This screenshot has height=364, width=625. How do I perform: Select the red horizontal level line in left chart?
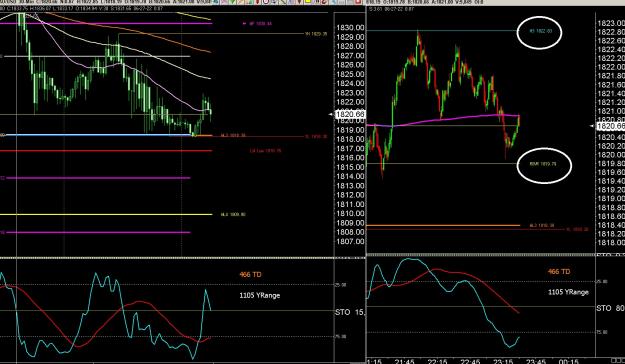click(106, 151)
